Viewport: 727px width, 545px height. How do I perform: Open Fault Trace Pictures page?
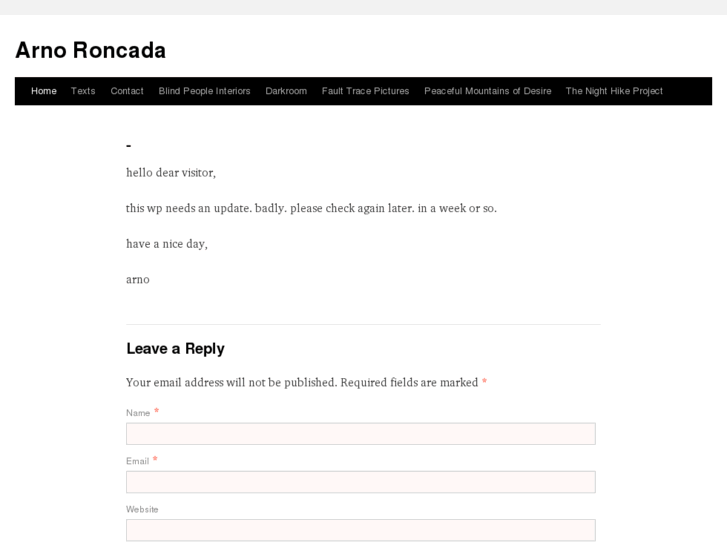coord(365,91)
